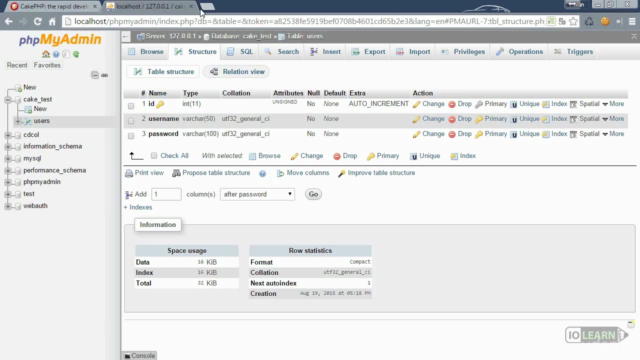Image resolution: width=640 pixels, height=360 pixels.
Task: Open More dropdown for password row
Action: coord(613,134)
